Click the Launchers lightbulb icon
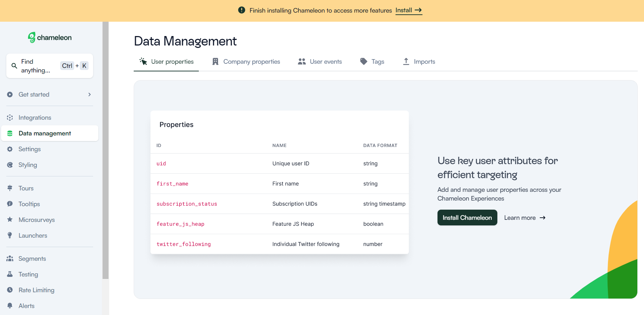This screenshot has height=315, width=644. 10,236
